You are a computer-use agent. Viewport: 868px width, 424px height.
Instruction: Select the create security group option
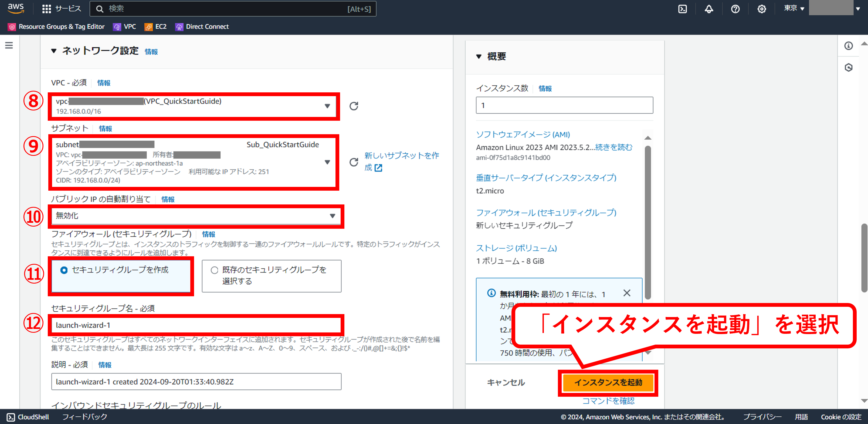coord(64,270)
